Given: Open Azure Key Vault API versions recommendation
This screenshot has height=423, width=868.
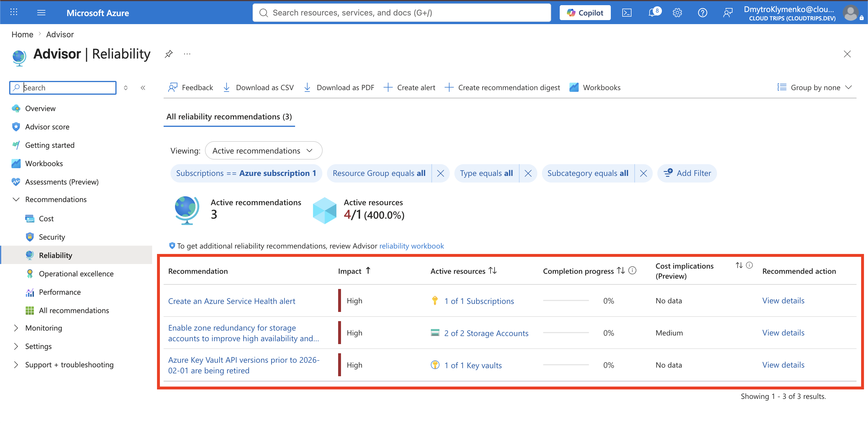Looking at the screenshot, I should click(244, 365).
